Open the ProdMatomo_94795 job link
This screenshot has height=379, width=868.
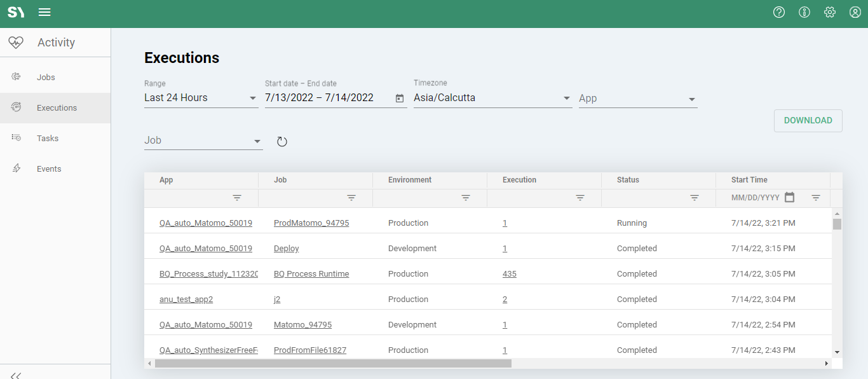coord(311,223)
